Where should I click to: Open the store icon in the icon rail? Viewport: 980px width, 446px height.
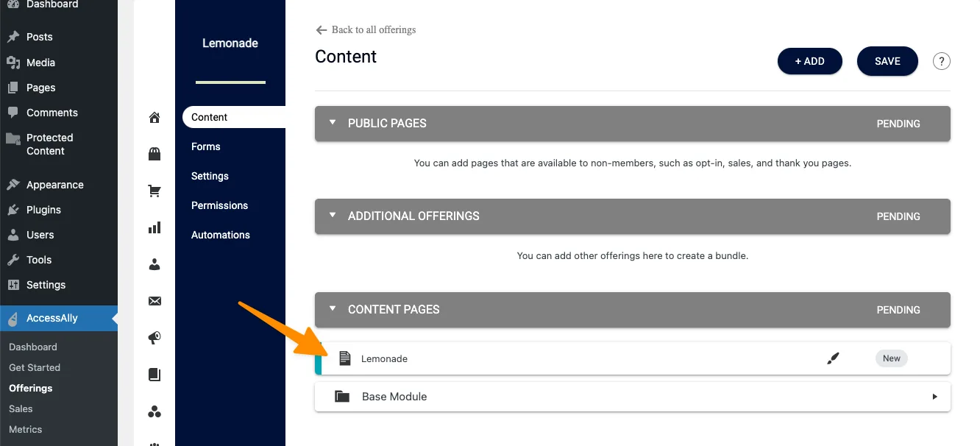155,154
